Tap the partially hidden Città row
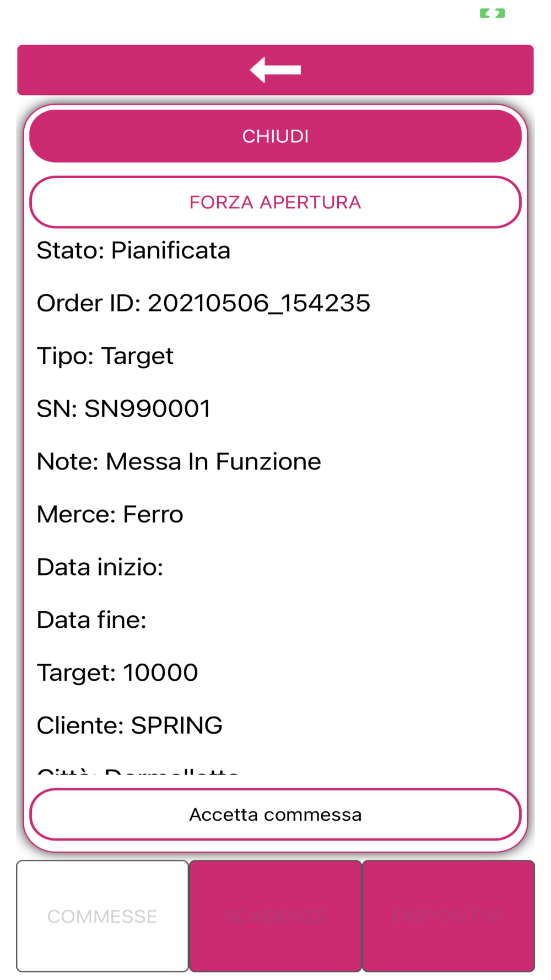Screen dimensions: 551x980 [138, 769]
